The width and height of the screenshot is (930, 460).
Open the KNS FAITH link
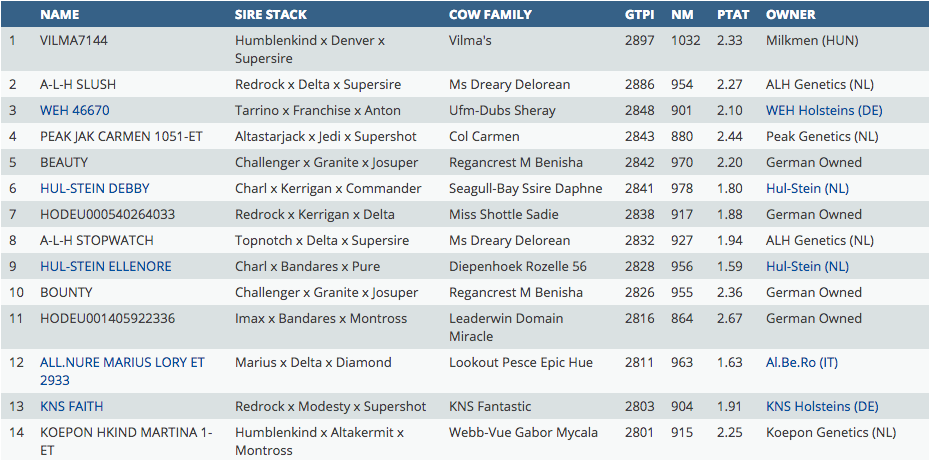(72, 407)
